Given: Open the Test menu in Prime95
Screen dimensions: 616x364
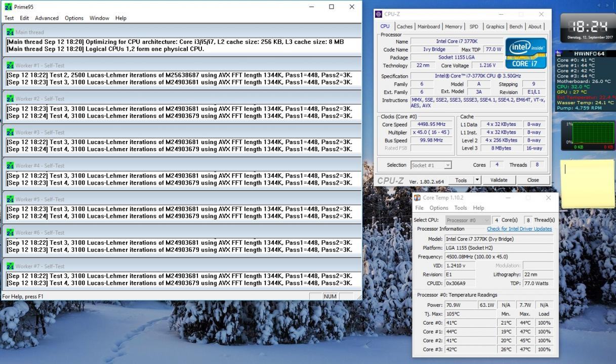Looking at the screenshot, I should tap(9, 18).
